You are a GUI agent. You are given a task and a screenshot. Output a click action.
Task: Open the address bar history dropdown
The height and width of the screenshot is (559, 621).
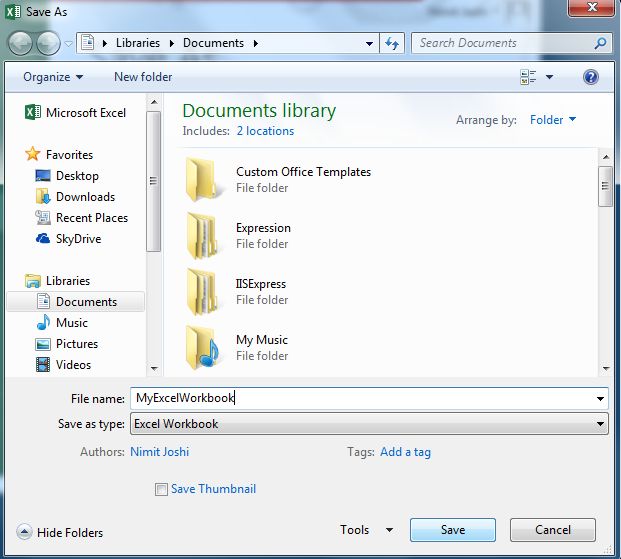369,43
